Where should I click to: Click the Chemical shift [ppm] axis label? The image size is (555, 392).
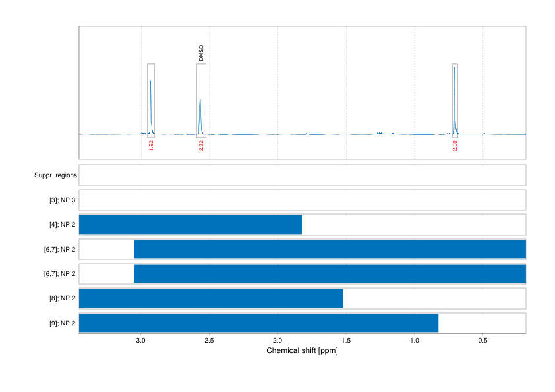click(x=302, y=351)
